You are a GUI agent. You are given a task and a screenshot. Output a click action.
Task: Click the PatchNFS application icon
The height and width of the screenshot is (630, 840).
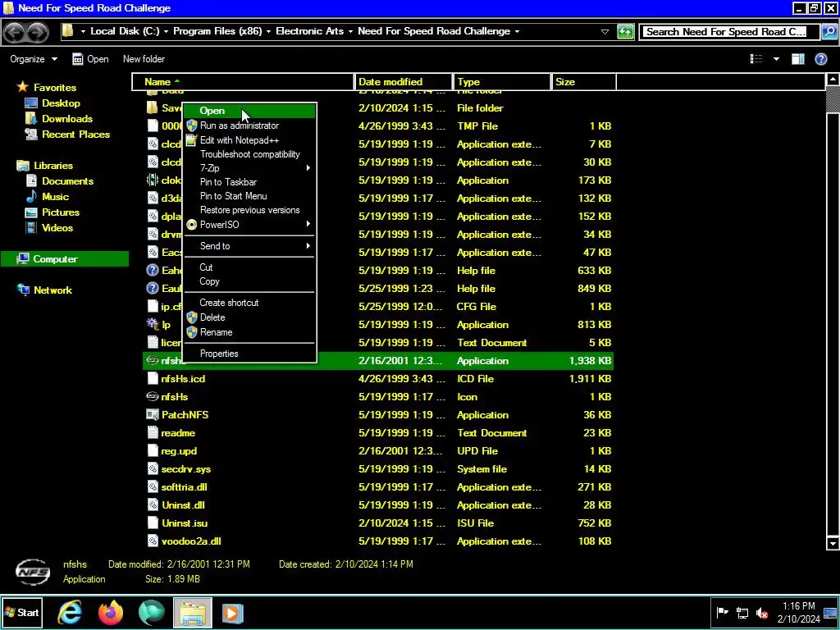coord(153,414)
